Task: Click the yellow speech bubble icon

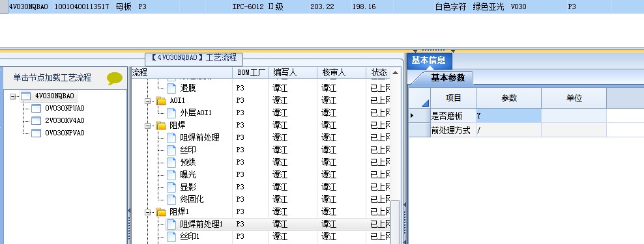Action: point(115,78)
